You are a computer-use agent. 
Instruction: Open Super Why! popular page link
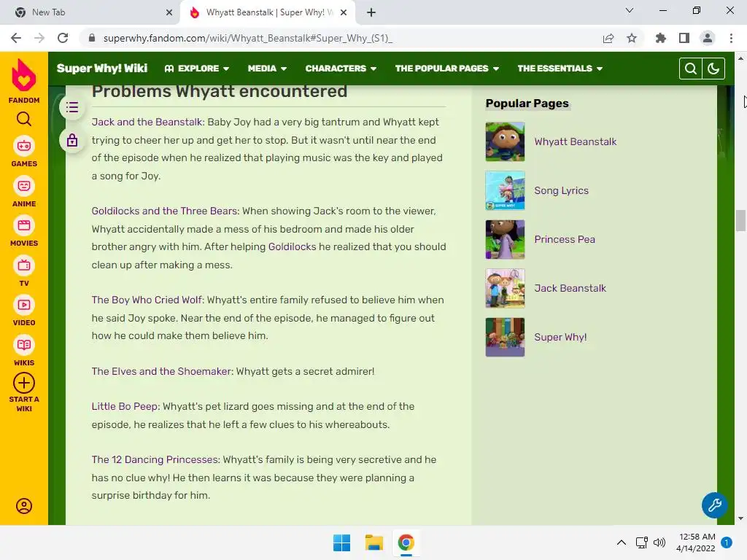coord(560,337)
